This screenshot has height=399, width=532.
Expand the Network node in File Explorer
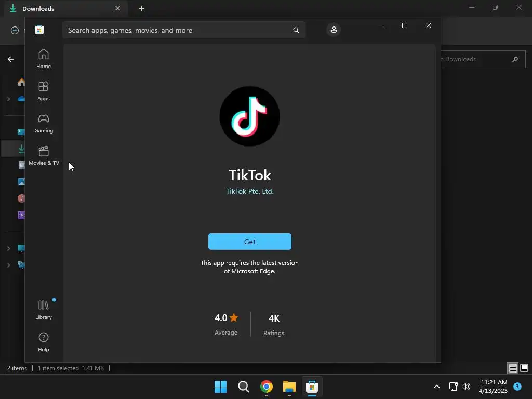click(8, 265)
